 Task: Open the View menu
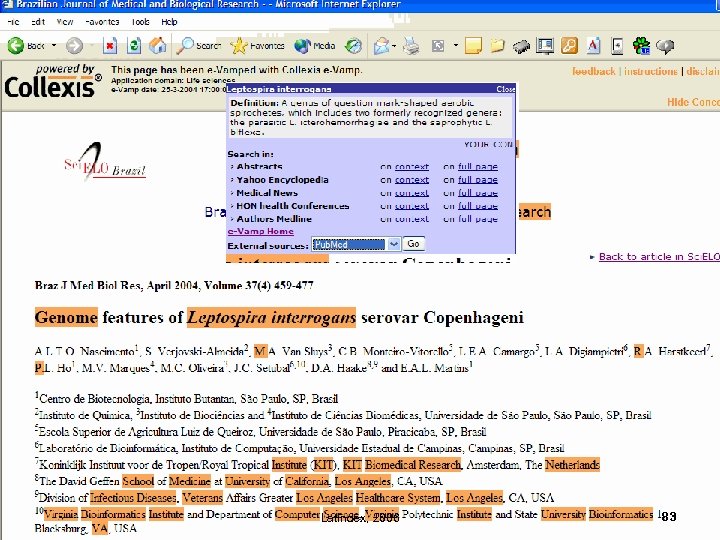[65, 22]
